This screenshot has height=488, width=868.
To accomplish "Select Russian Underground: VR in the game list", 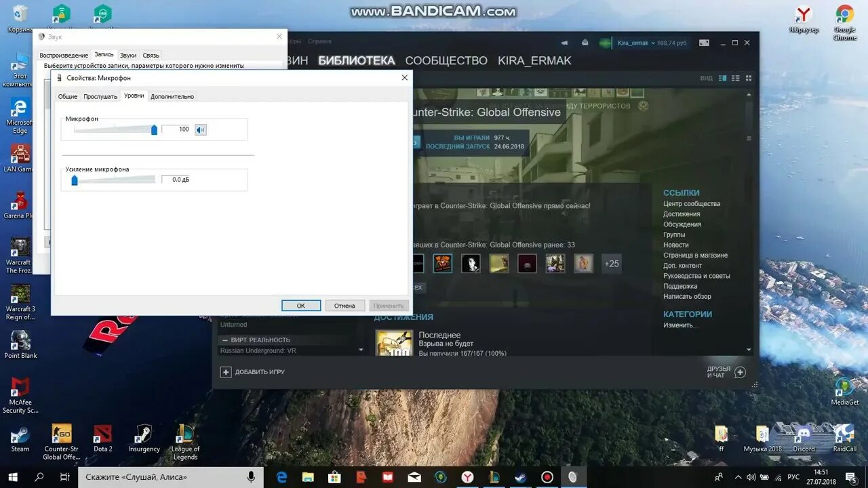I will (258, 351).
